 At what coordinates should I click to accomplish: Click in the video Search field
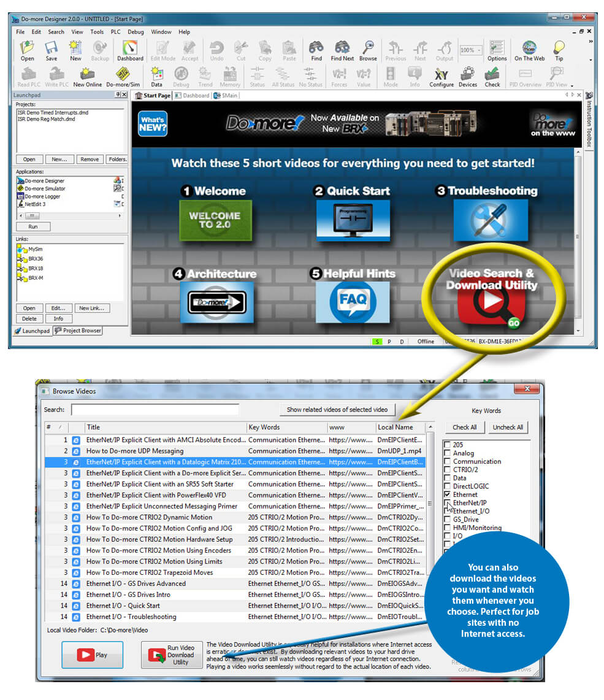click(x=155, y=409)
